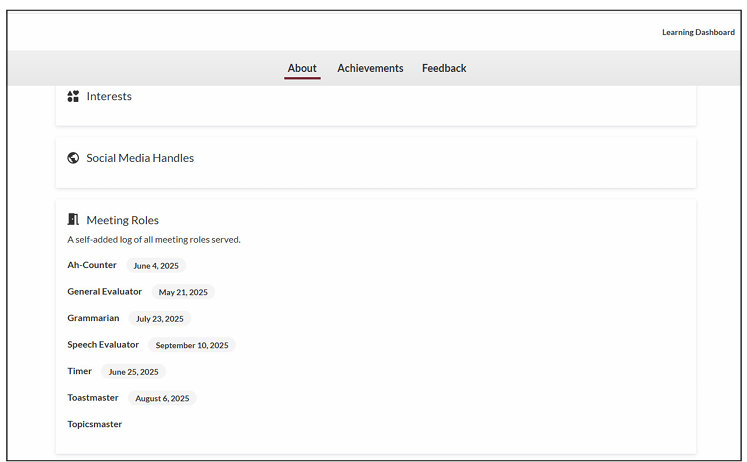Open the Learning Dashboard link
Image resolution: width=747 pixels, height=462 pixels.
click(x=698, y=32)
